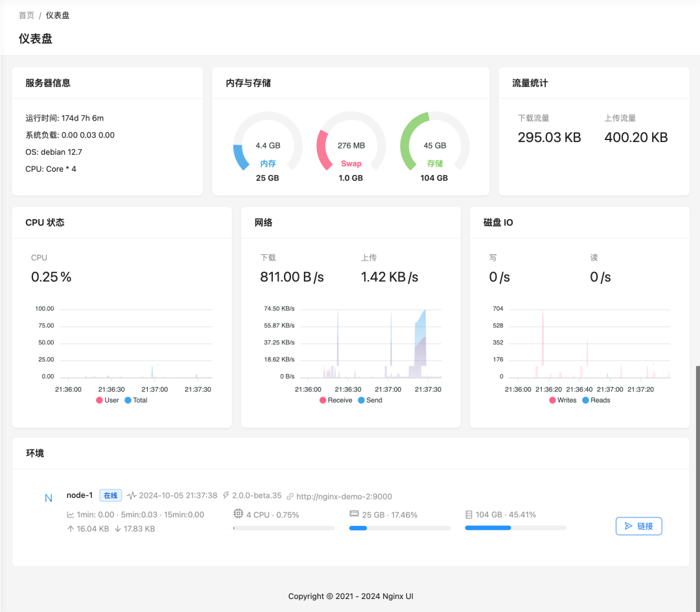The image size is (700, 612).
Task: Click the heartbeat icon before 2024-10-05 timestamp
Action: [131, 495]
